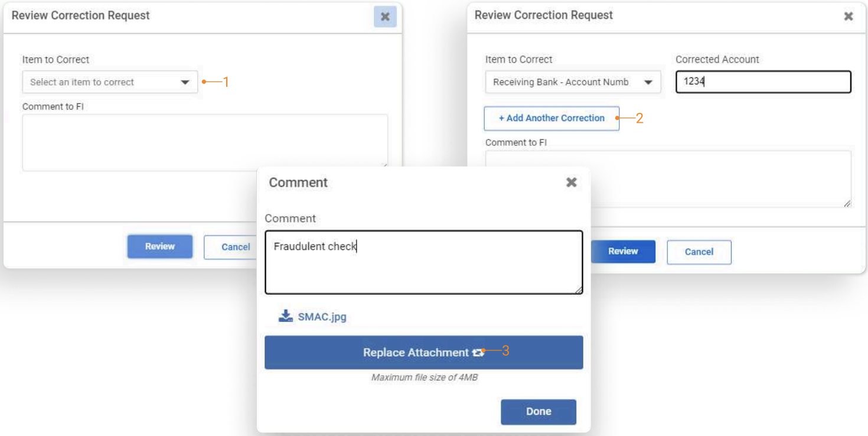Screen dimensions: 868x436
Task: Expand the Receiving Bank - Account Number dropdown
Action: pyautogui.click(x=573, y=82)
